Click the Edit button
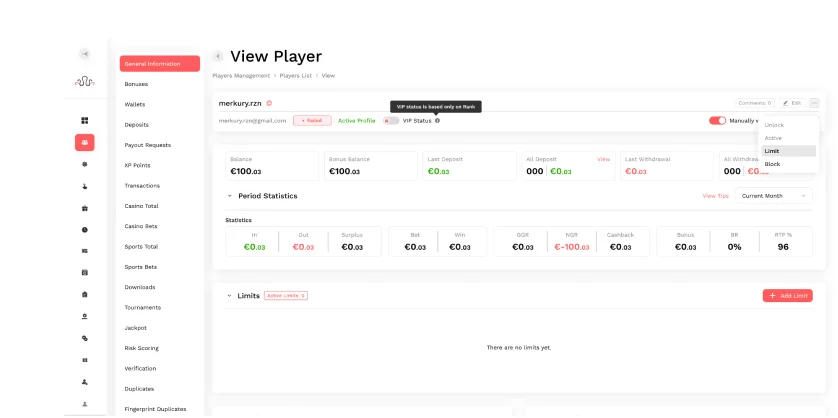The height and width of the screenshot is (418, 838). 792,103
